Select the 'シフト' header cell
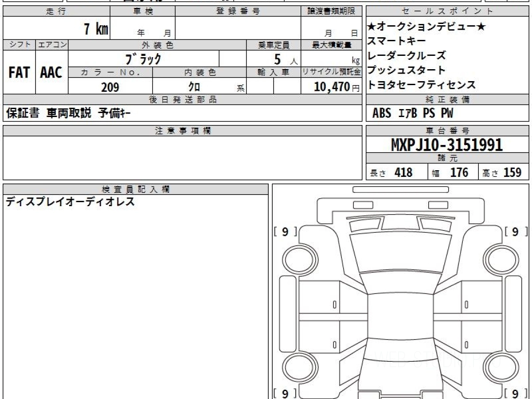The width and height of the screenshot is (532, 399). [x=19, y=45]
